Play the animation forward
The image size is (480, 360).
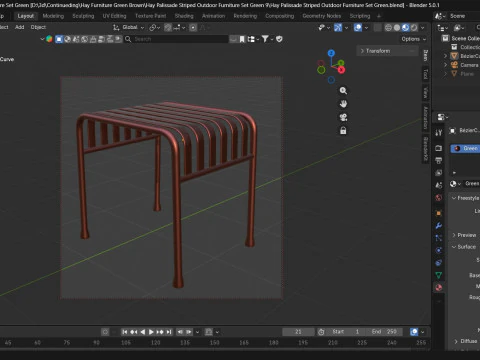point(151,332)
